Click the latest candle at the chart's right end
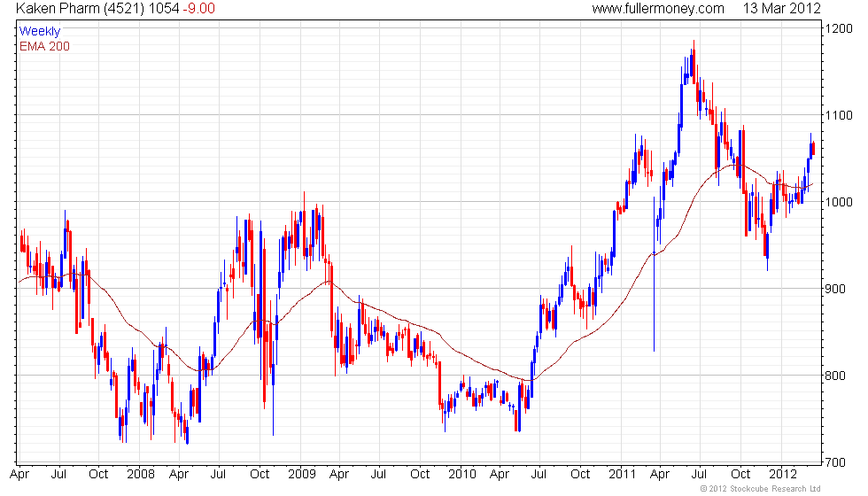 [813, 149]
